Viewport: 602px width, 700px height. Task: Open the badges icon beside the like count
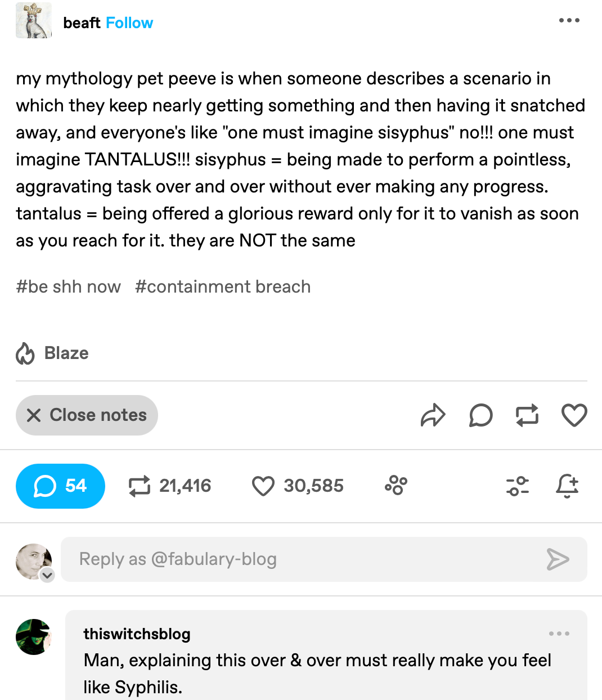click(396, 485)
